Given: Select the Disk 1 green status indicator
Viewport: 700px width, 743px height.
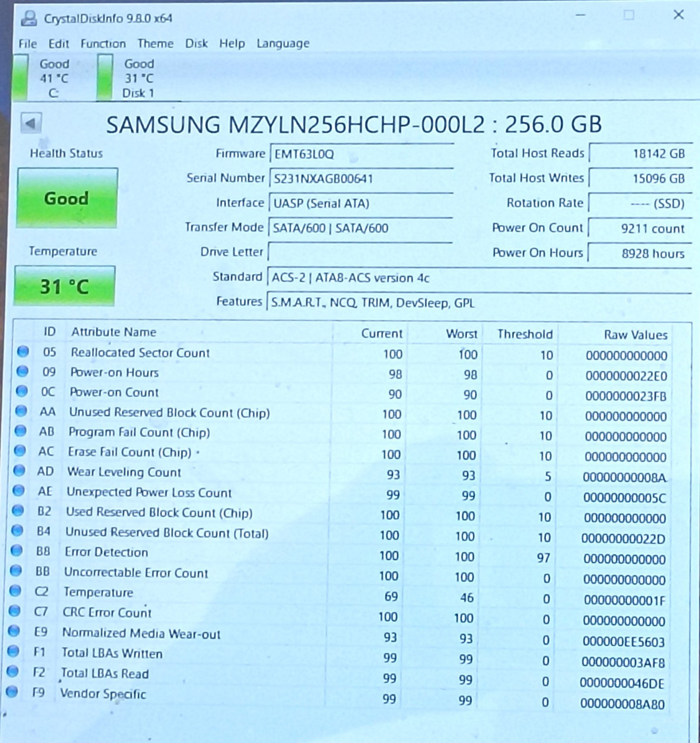Looking at the screenshot, I should tap(105, 78).
